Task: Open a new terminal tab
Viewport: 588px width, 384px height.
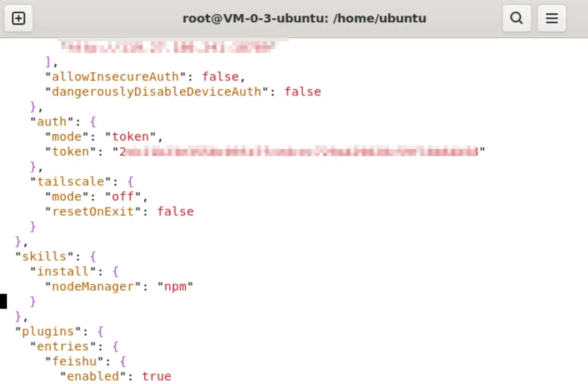Action: click(x=18, y=18)
